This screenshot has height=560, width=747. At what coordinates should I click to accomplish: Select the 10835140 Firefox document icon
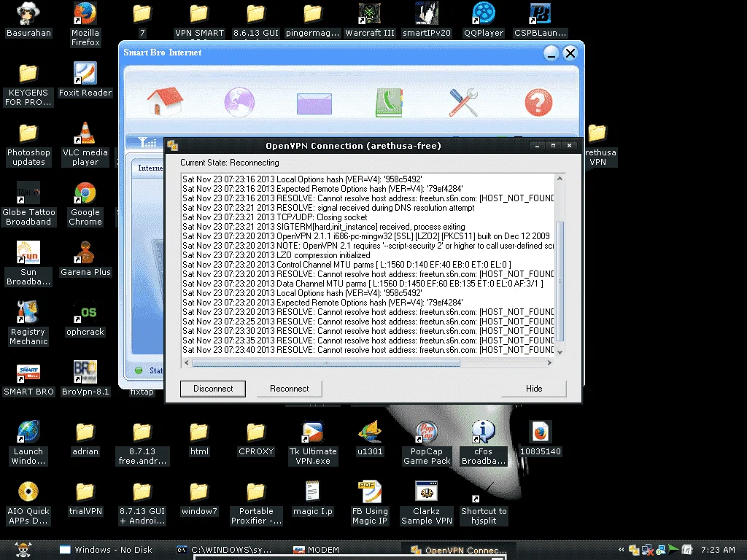point(541,438)
